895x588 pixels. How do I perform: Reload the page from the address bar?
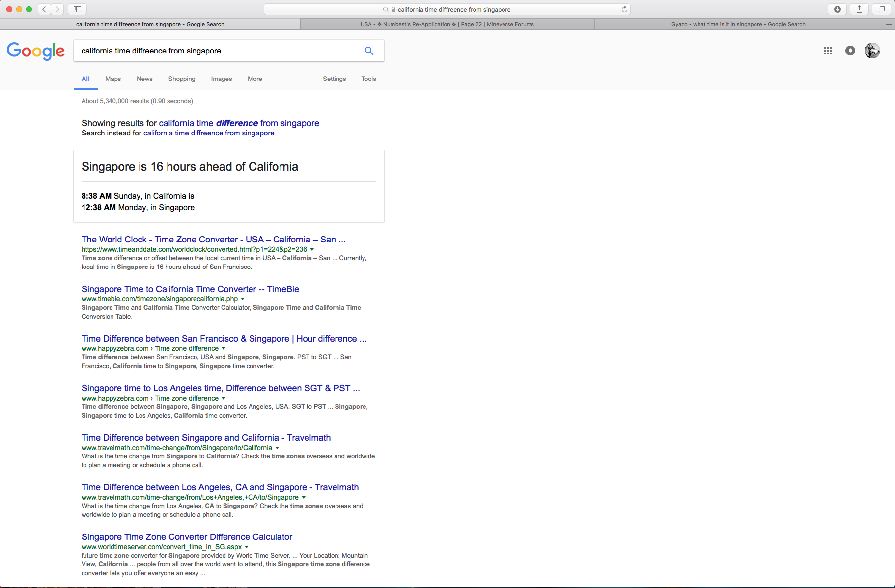pyautogui.click(x=624, y=9)
